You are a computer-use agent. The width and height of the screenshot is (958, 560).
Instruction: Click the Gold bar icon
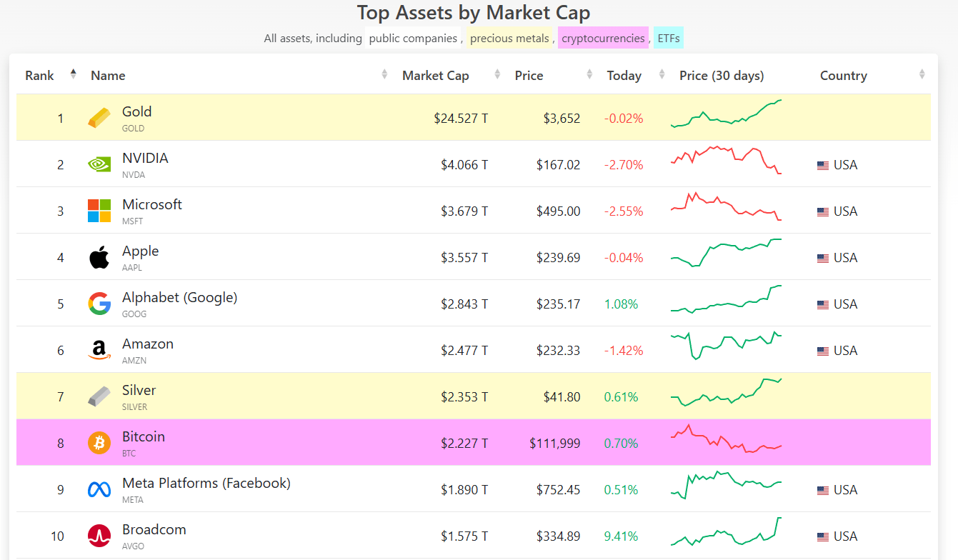99,118
